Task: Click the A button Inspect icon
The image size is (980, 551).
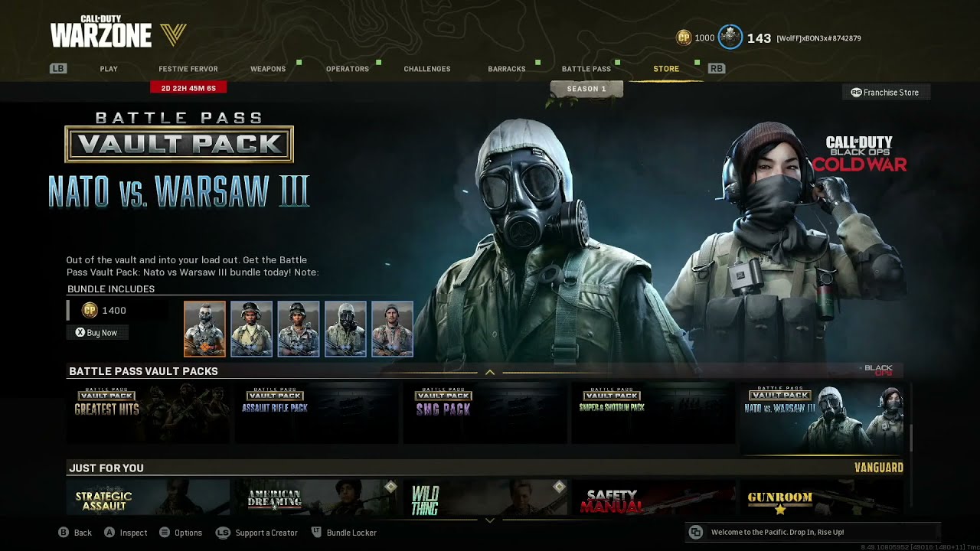Action: (109, 533)
